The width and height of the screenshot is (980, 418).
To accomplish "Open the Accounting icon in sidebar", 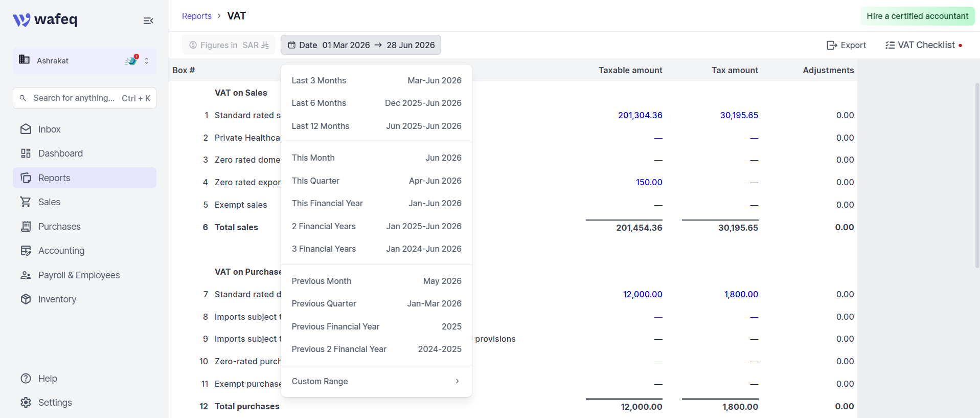I will tap(26, 251).
